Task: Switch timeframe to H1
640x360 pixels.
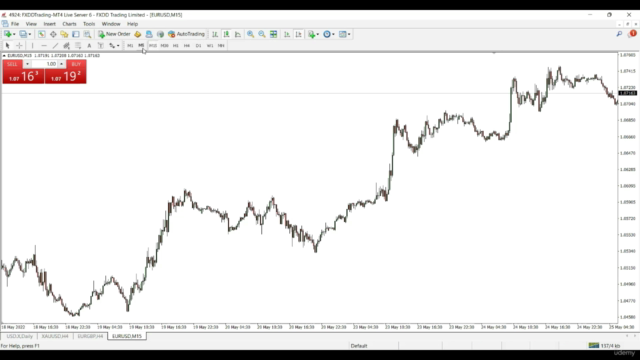Action: (176, 46)
